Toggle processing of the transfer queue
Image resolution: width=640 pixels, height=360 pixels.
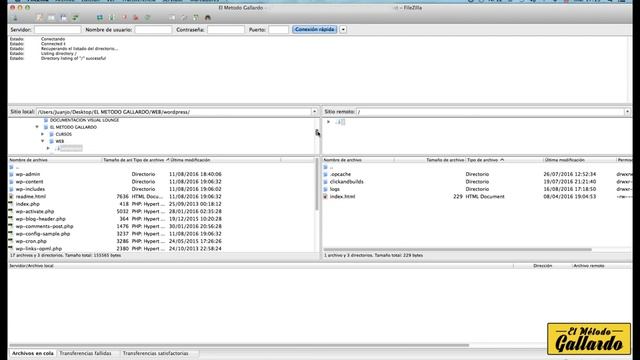tap(112, 18)
